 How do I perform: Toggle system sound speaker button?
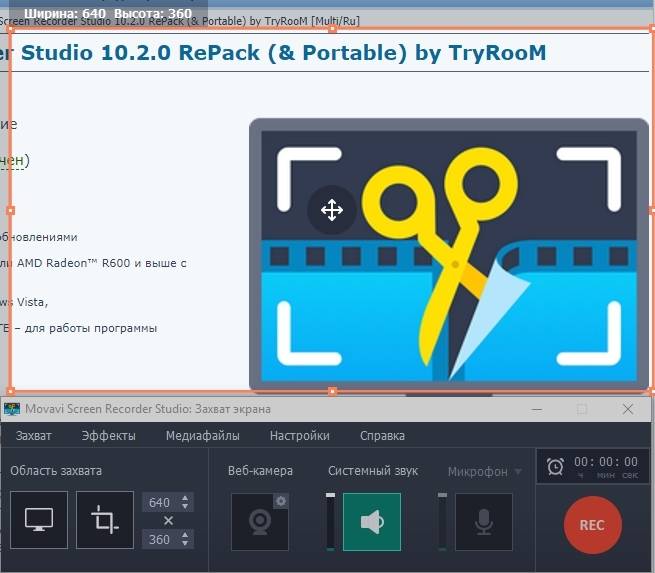click(372, 522)
